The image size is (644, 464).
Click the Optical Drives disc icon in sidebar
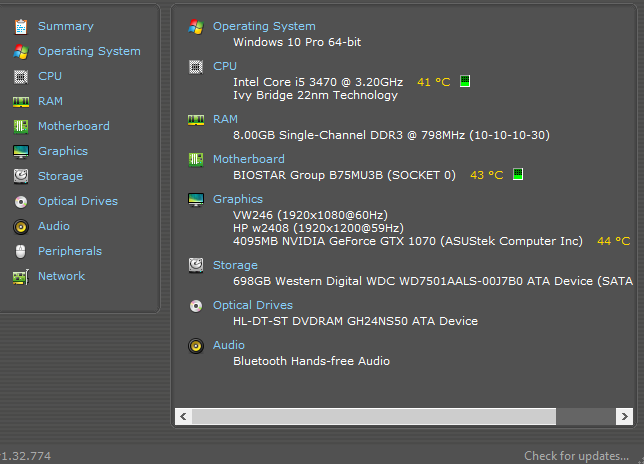[x=21, y=202]
